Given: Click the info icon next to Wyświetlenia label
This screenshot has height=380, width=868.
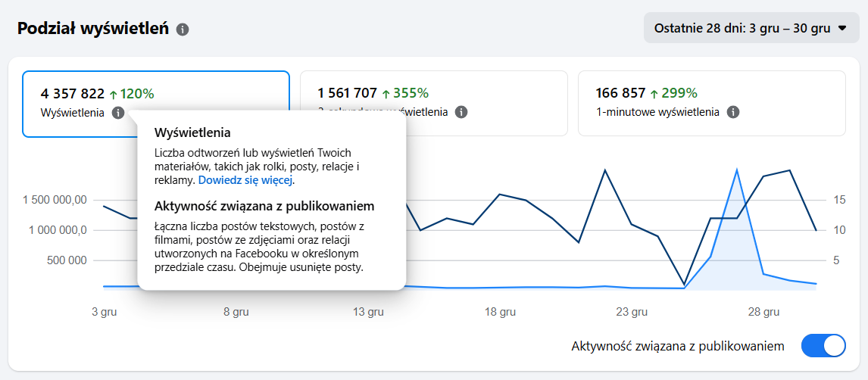Looking at the screenshot, I should 117,113.
